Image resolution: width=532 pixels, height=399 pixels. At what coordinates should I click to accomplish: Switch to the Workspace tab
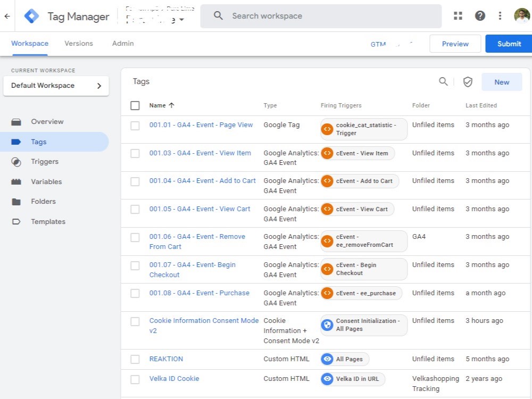point(30,44)
